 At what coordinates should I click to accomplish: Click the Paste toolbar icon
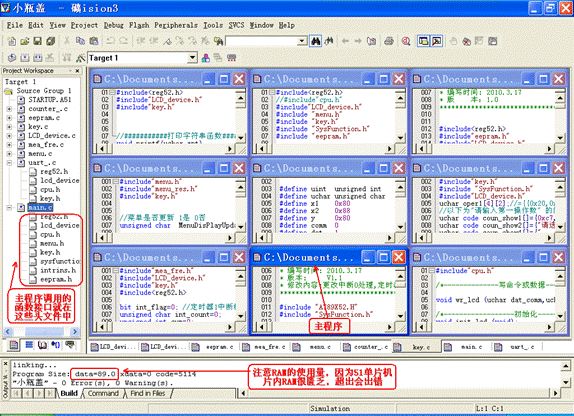94,41
